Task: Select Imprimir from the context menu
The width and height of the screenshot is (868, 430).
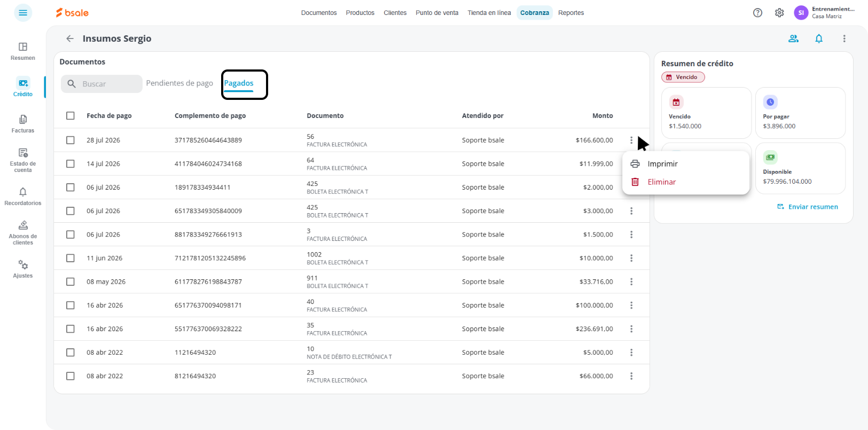Action: pos(686,164)
